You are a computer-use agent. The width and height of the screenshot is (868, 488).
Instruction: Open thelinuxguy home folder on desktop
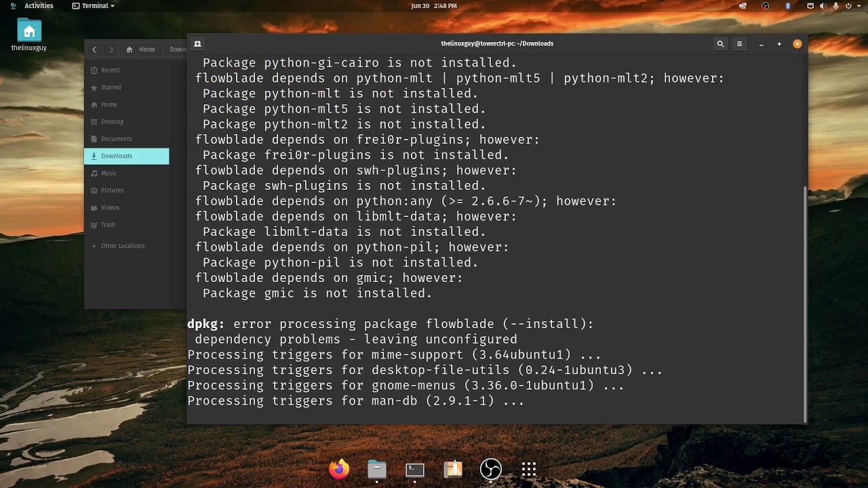pos(29,35)
